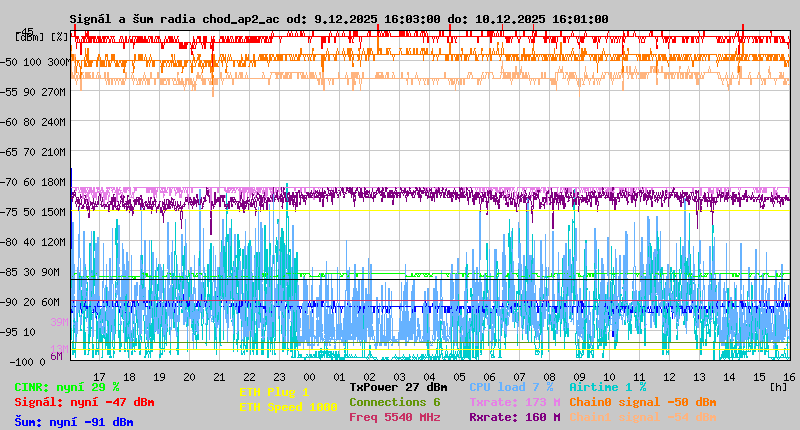
Task: Click the Connections 6 legend entry
Action: [x=394, y=402]
